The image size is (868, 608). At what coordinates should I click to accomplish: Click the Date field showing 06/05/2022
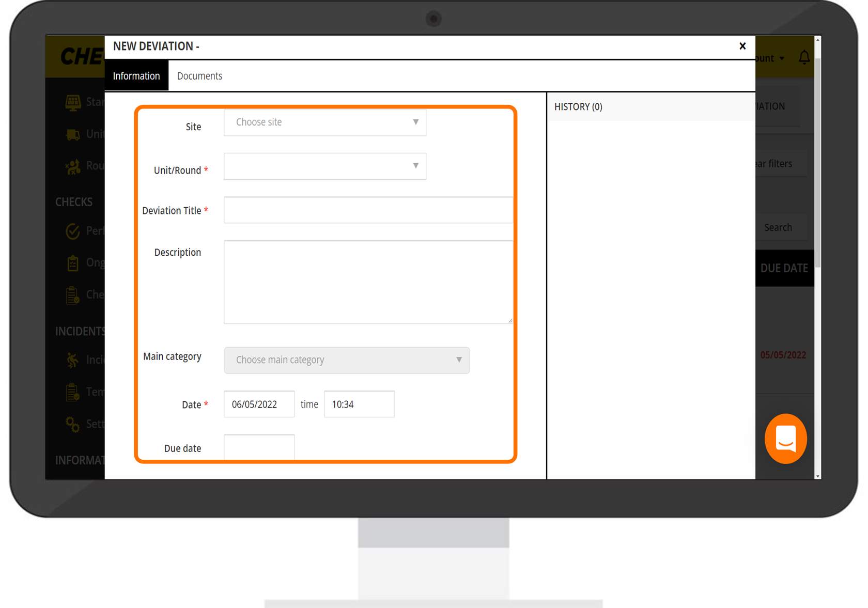tap(259, 404)
